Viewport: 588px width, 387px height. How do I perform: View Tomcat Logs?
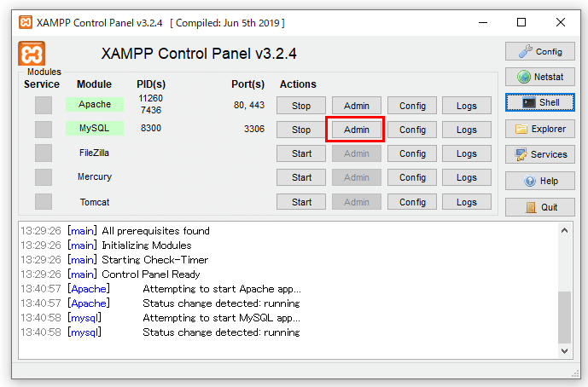467,202
